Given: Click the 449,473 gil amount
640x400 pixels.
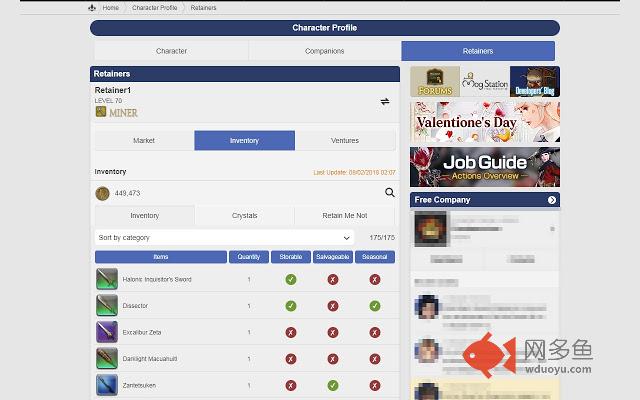Looking at the screenshot, I should (x=127, y=193).
